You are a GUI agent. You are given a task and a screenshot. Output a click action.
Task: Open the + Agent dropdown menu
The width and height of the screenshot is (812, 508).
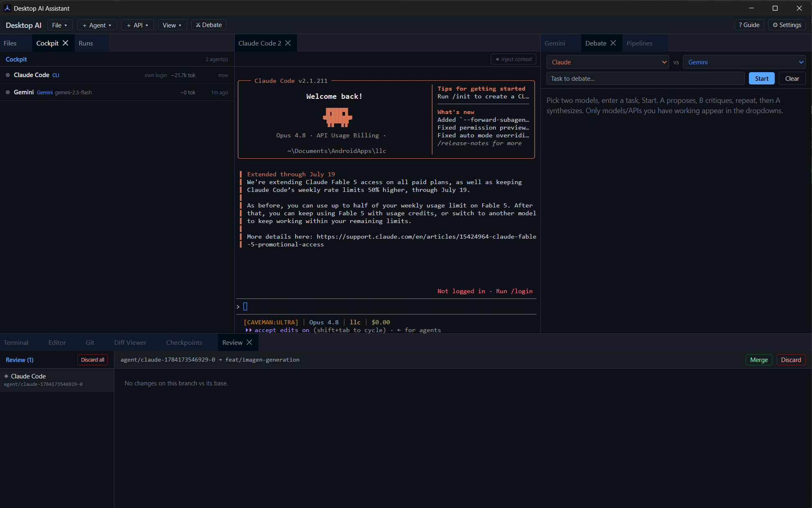pyautogui.click(x=97, y=25)
